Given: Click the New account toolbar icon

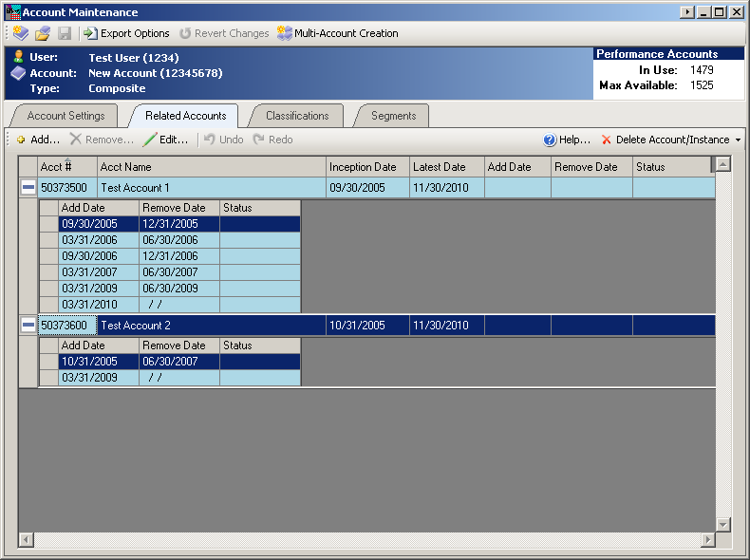Looking at the screenshot, I should tap(21, 33).
